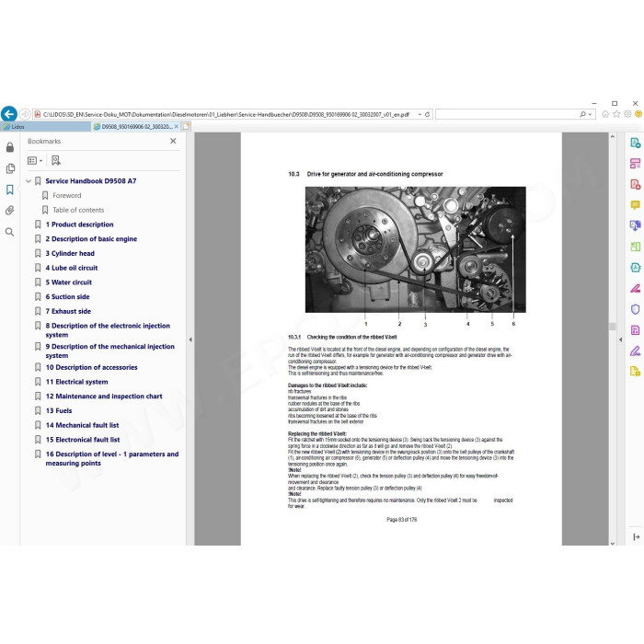This screenshot has width=644, height=644.
Task: Open bookmark 8 electronic injection system
Action: [108, 329]
